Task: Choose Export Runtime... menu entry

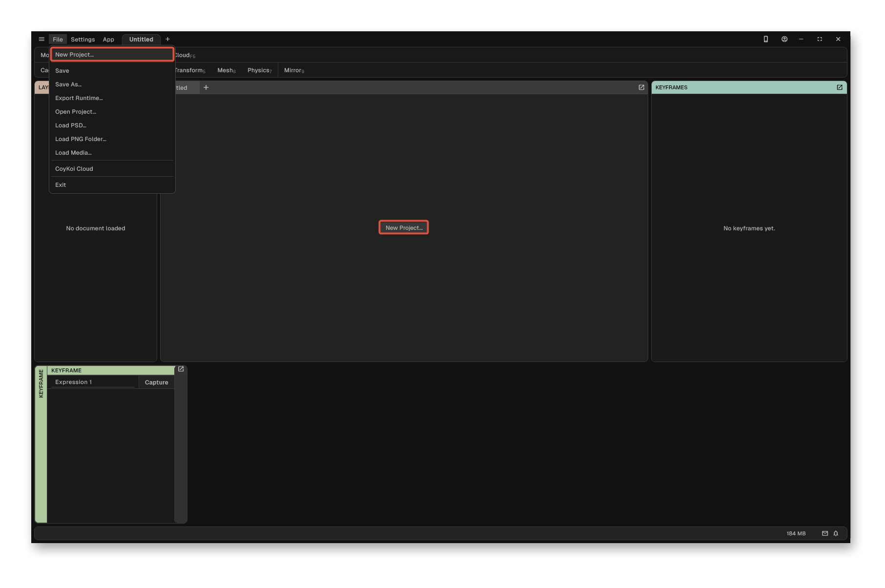Action: [x=112, y=98]
